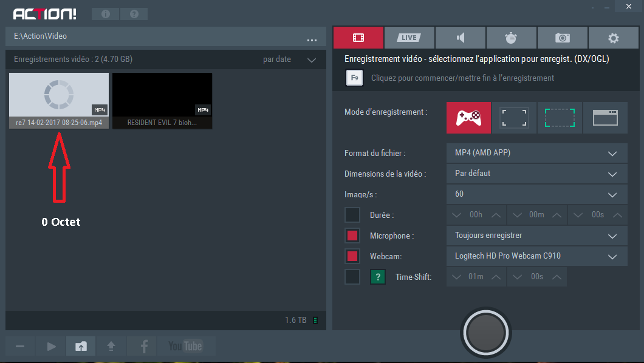Open the benchmark stopwatch tab
Screen dimensions: 644x363
512,38
